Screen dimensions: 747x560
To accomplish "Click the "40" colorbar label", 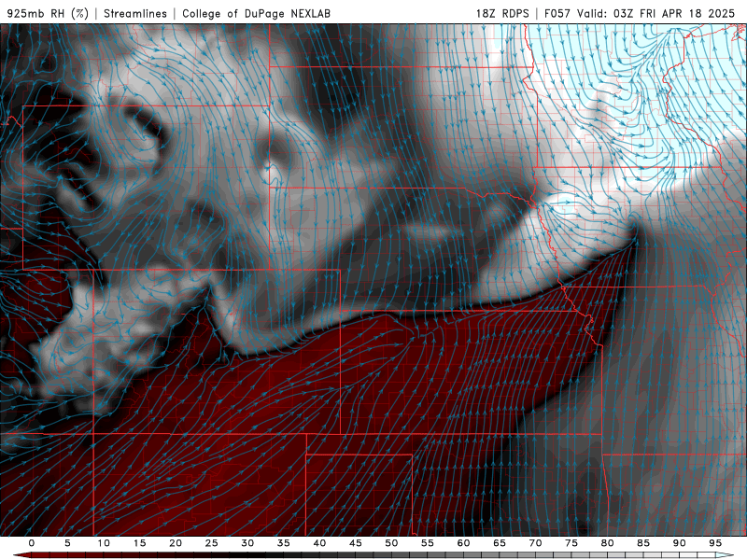I will pos(319,543).
